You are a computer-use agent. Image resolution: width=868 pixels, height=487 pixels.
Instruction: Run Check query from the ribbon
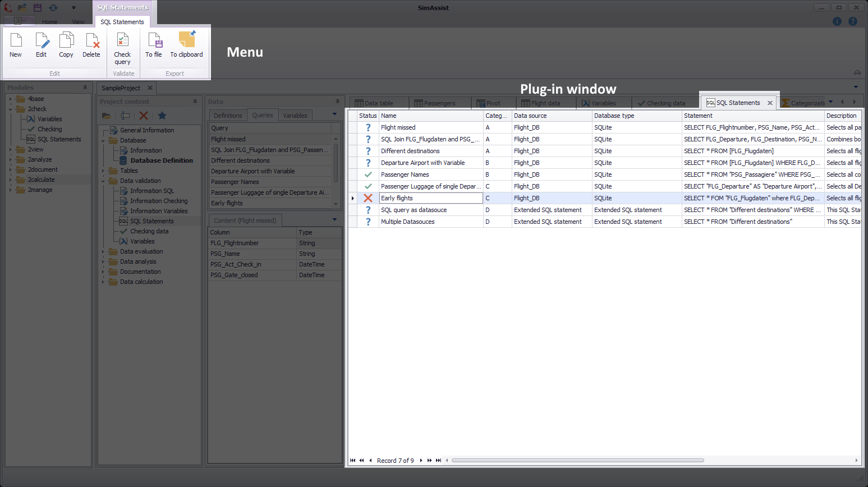[122, 49]
